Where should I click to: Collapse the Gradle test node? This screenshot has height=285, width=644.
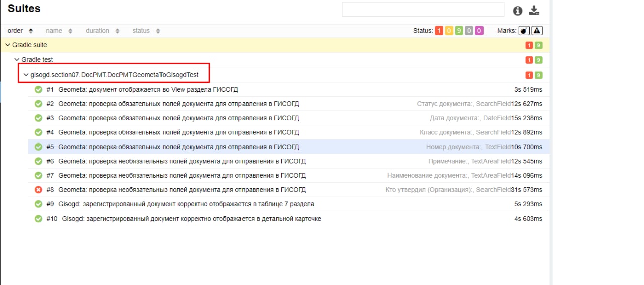pos(279,60)
